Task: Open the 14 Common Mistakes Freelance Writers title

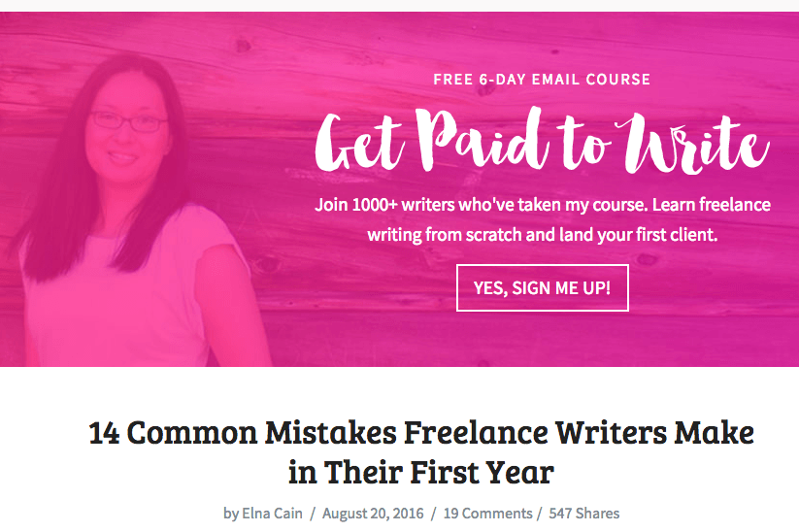Action: 421,433
